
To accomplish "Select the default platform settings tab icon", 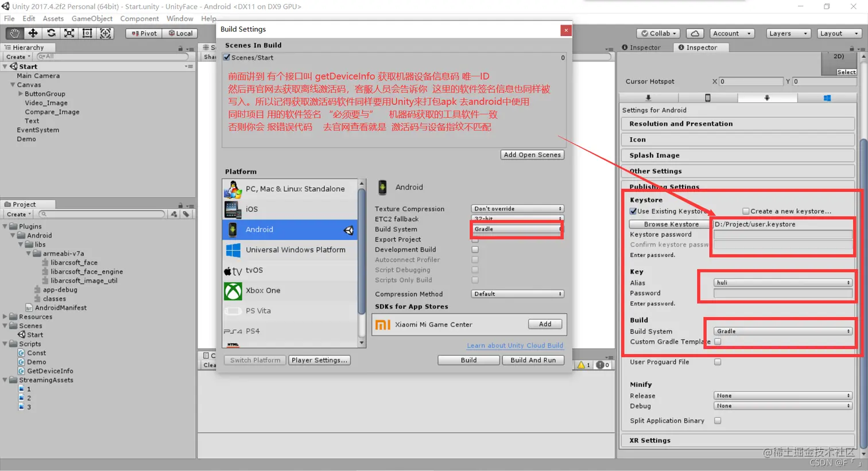I will 648,98.
